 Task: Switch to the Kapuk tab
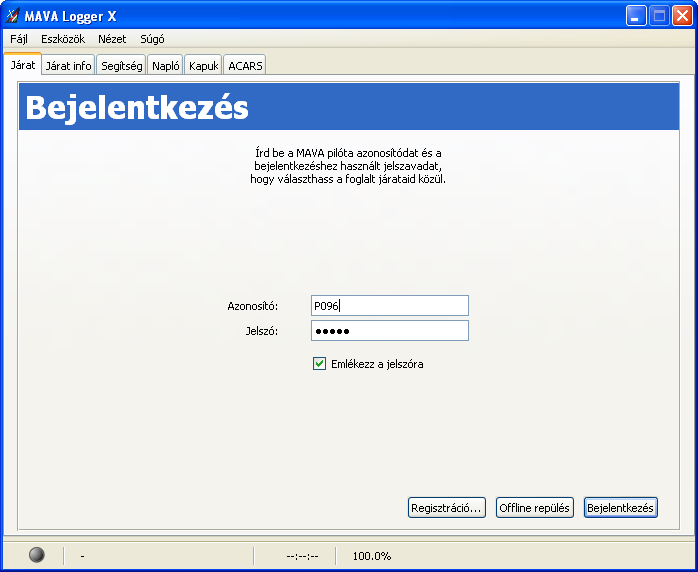point(203,65)
